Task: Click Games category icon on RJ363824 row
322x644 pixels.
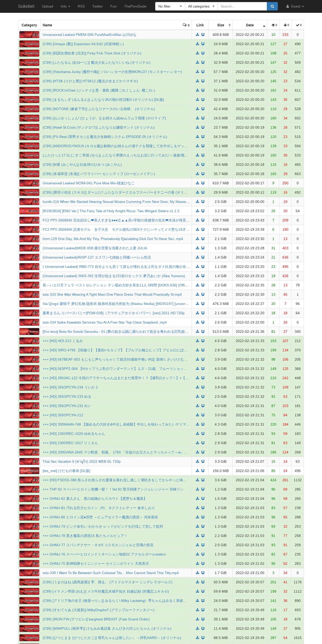Action: (x=29, y=211)
